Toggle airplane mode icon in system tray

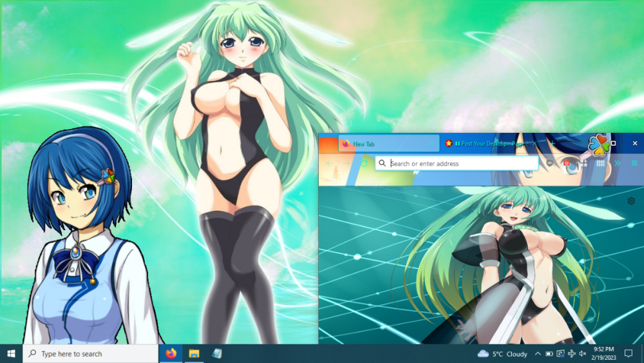pyautogui.click(x=572, y=354)
